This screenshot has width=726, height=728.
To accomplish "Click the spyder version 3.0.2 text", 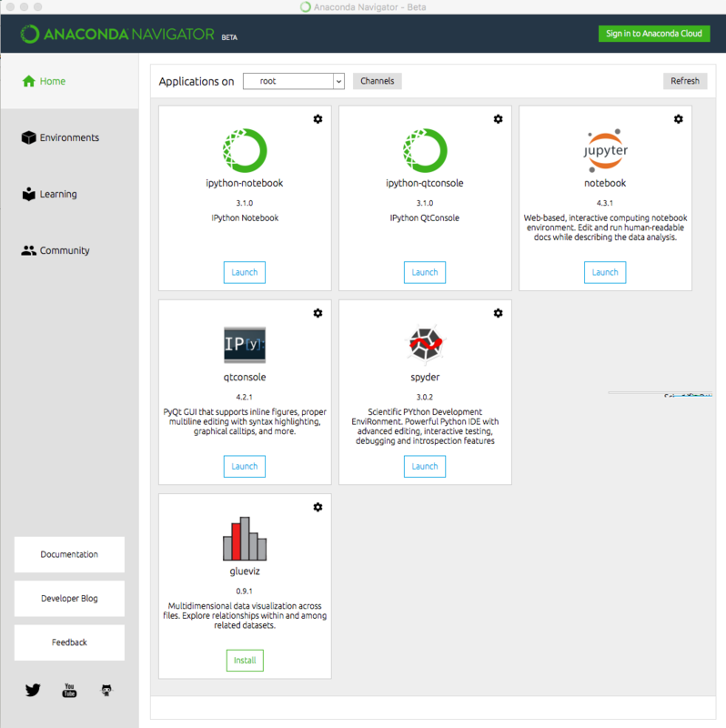I will click(x=425, y=397).
